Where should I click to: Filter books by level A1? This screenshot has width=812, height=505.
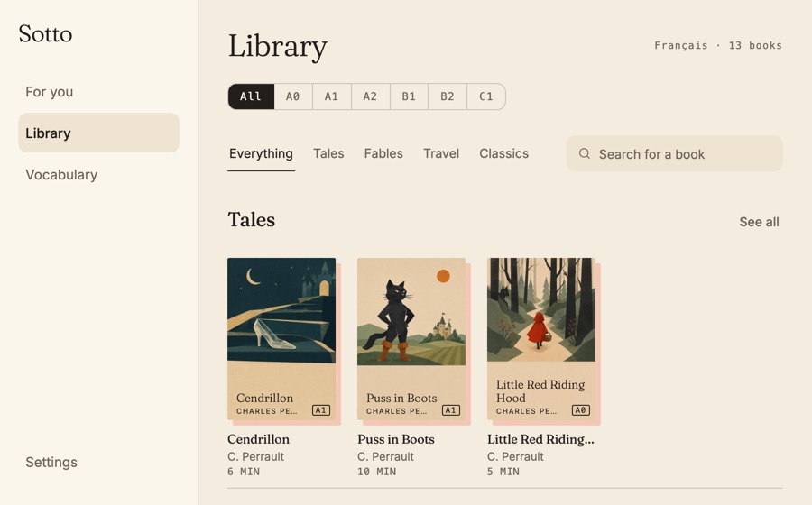click(331, 96)
